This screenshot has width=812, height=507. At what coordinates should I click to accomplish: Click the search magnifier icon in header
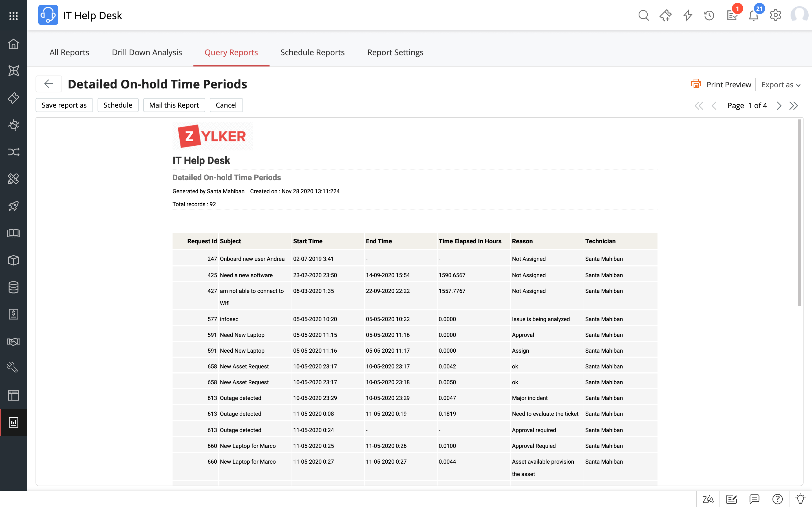(x=643, y=15)
